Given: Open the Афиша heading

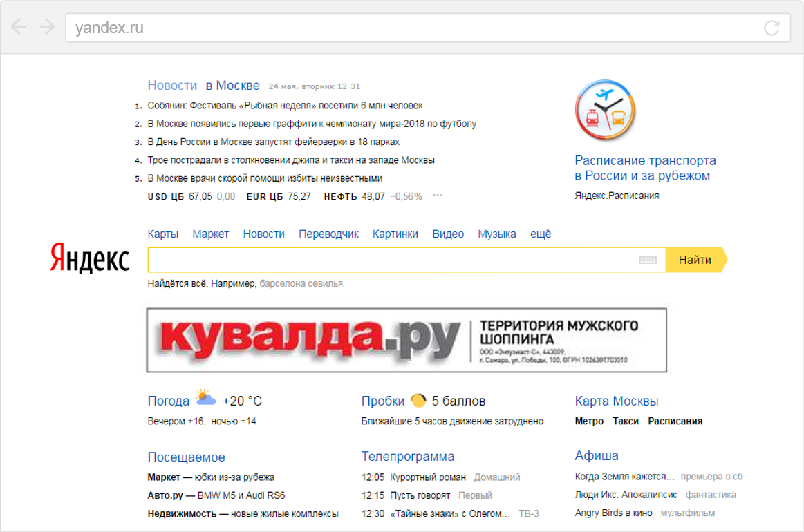Looking at the screenshot, I should pyautogui.click(x=597, y=455).
